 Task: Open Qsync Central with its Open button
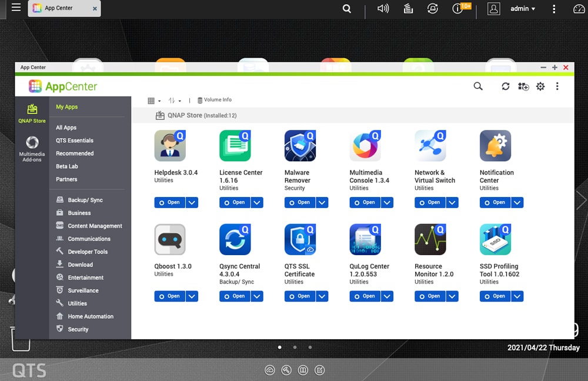(235, 296)
